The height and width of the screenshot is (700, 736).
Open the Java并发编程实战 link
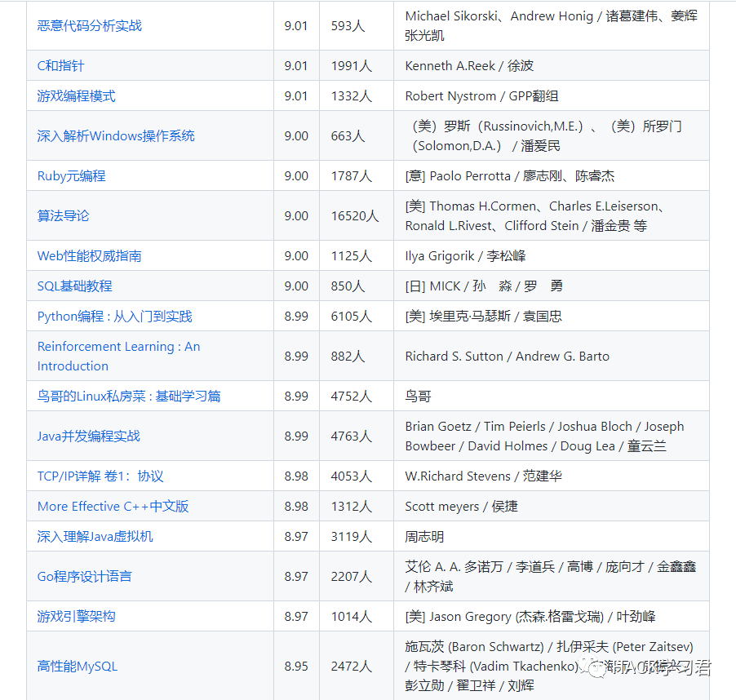tap(88, 436)
